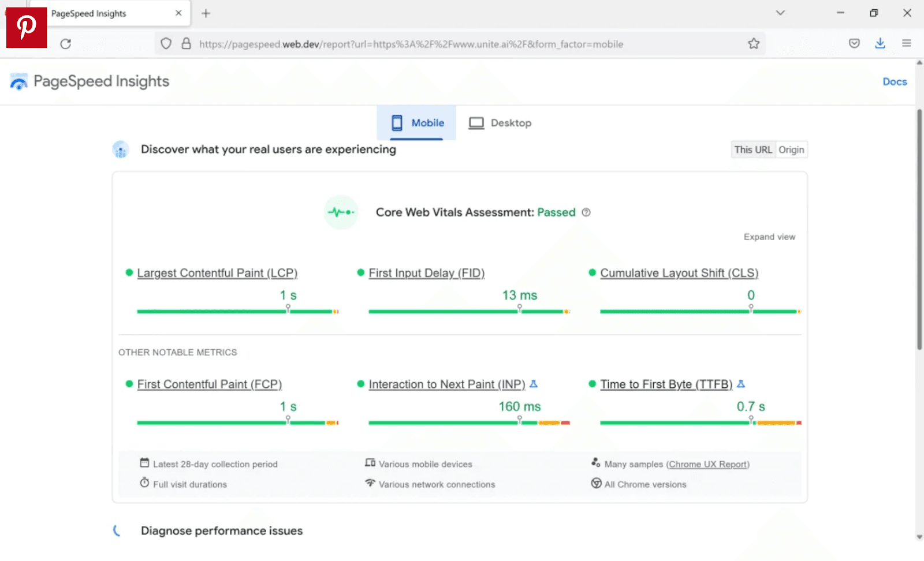
Task: Open the Pocket save icon
Action: (x=854, y=43)
